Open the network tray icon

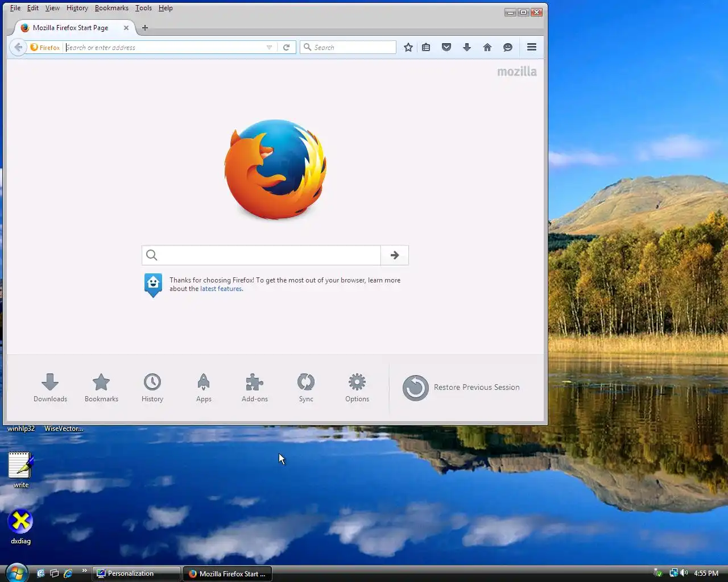point(673,573)
